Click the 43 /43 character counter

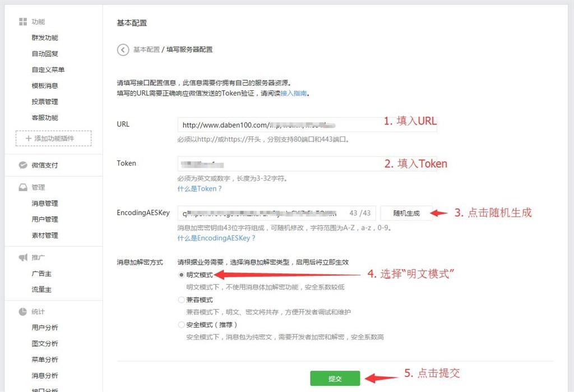pos(360,213)
